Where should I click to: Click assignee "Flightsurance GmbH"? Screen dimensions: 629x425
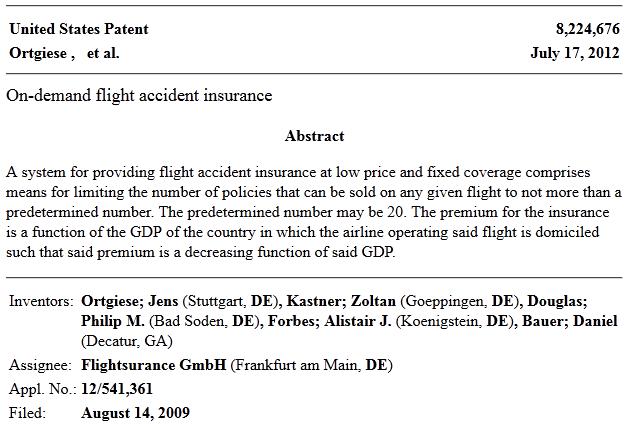tap(154, 365)
